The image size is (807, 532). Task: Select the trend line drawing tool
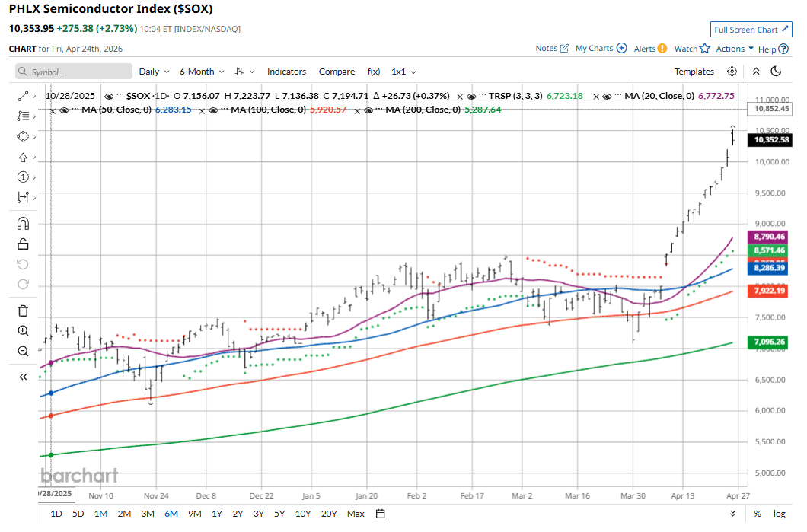(x=23, y=96)
